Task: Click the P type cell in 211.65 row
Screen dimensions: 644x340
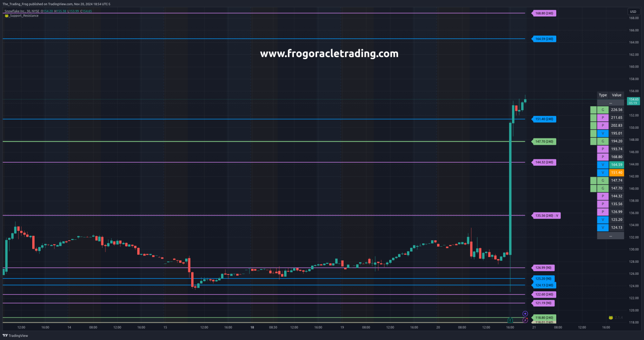Action: (x=603, y=117)
